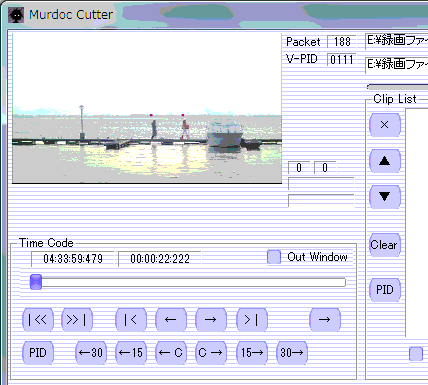428x385 pixels.
Task: Enable the Out Window checkbox
Action: [274, 257]
